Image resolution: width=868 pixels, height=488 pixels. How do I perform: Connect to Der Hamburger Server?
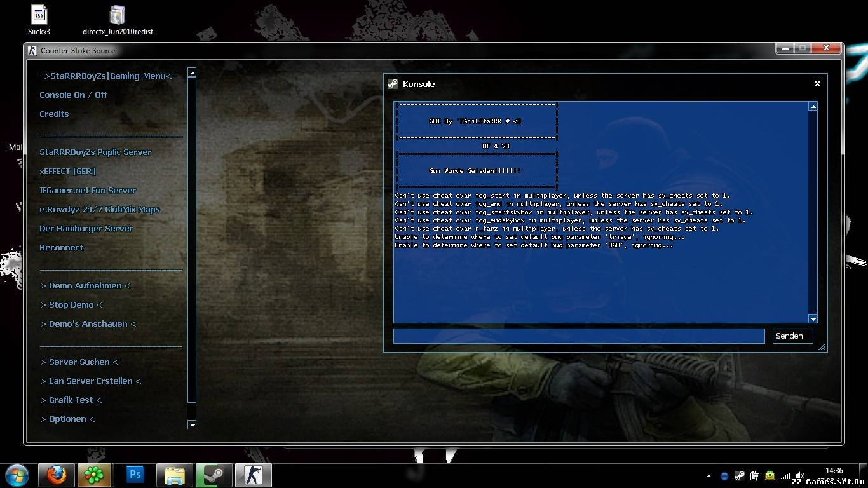(86, 228)
